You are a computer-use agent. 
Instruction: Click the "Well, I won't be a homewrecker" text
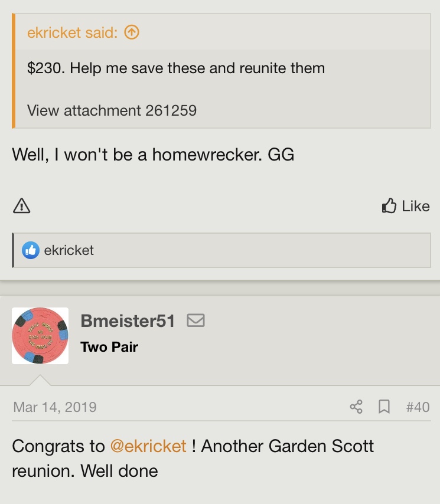click(153, 155)
